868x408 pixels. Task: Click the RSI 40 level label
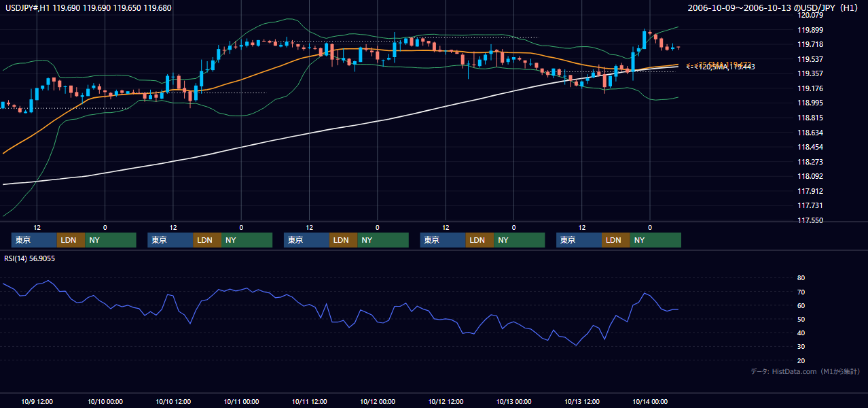point(801,333)
